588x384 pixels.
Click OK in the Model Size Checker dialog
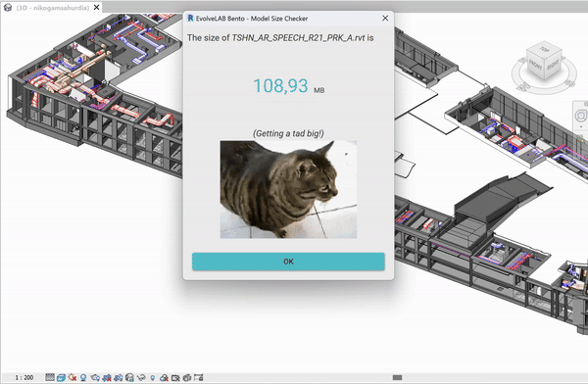point(288,262)
